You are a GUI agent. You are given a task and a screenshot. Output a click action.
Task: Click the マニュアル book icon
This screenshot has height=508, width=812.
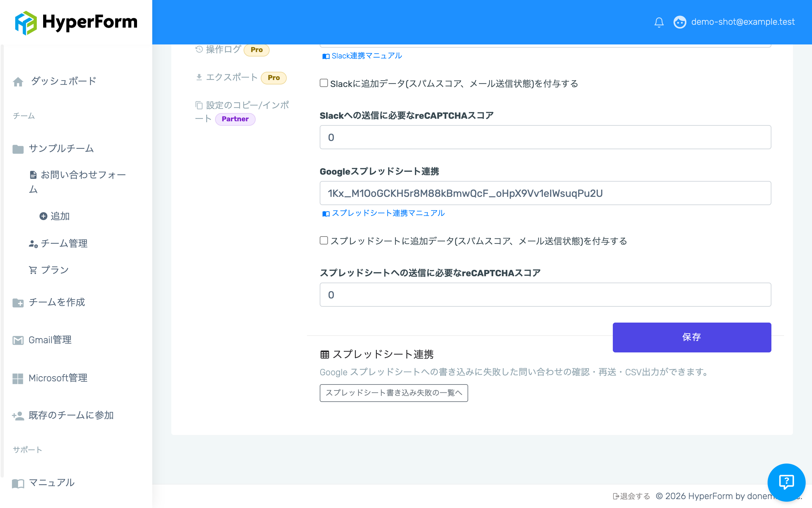18,484
